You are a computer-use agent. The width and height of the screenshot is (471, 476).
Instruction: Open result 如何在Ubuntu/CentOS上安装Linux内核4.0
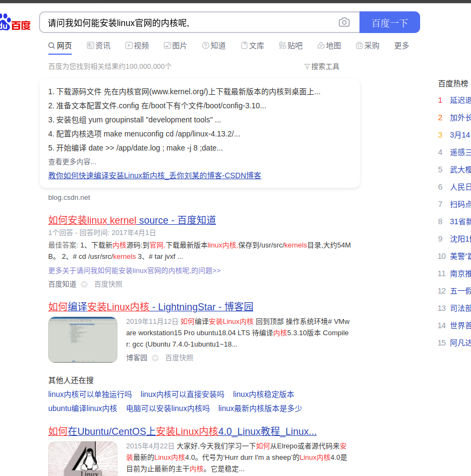[x=182, y=431]
